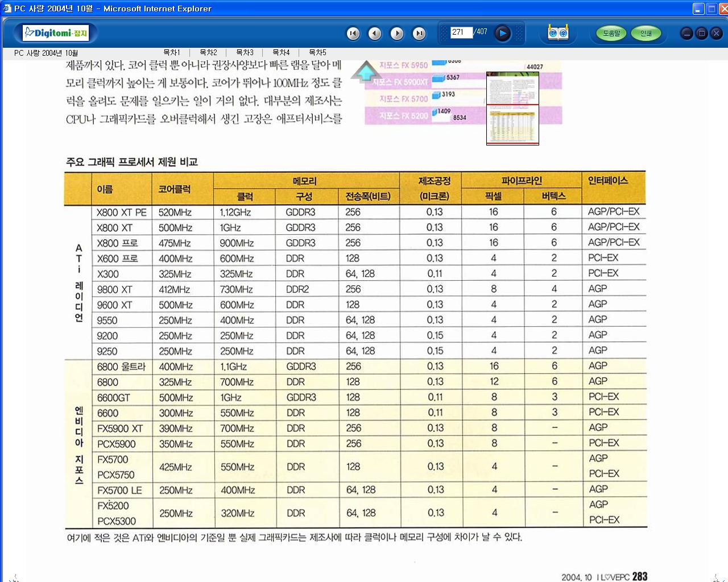Open the 목차1 tab
728x582 pixels.
tap(171, 52)
